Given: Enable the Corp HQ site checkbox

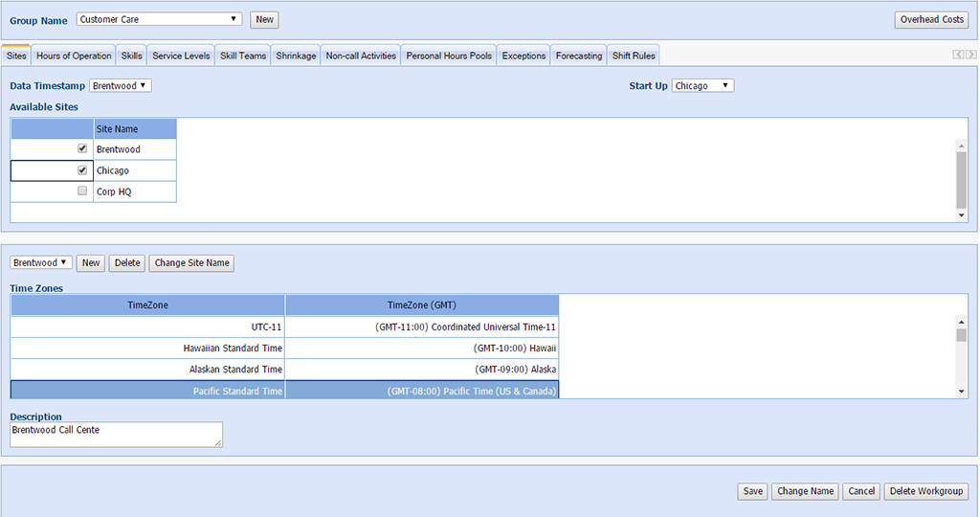Looking at the screenshot, I should pos(82,191).
